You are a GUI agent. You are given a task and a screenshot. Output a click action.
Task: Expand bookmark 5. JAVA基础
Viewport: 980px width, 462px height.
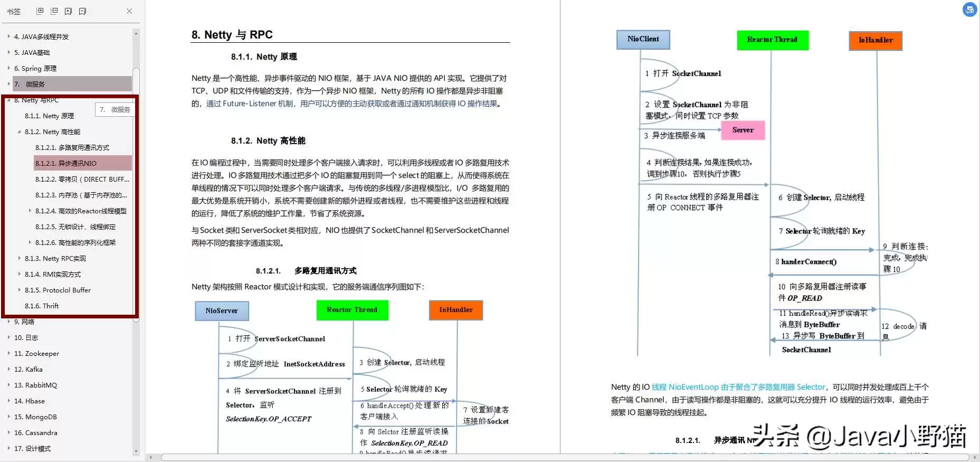tap(8, 52)
